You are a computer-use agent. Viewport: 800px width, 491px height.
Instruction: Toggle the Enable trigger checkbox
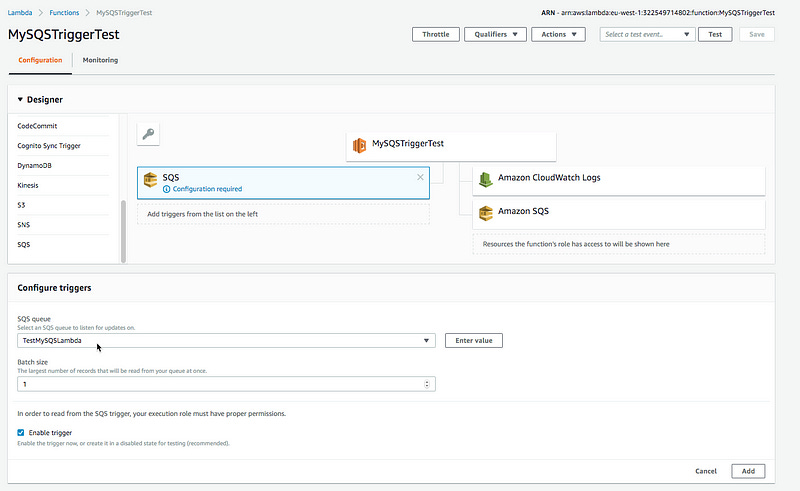click(21, 432)
